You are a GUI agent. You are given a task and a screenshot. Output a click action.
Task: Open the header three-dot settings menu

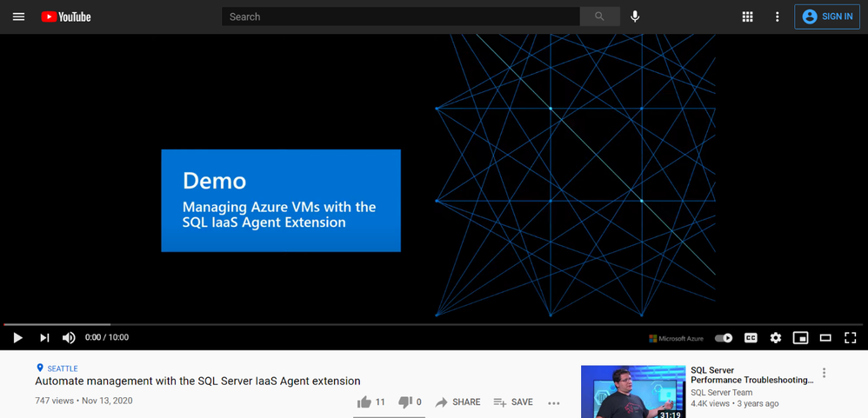click(x=778, y=17)
